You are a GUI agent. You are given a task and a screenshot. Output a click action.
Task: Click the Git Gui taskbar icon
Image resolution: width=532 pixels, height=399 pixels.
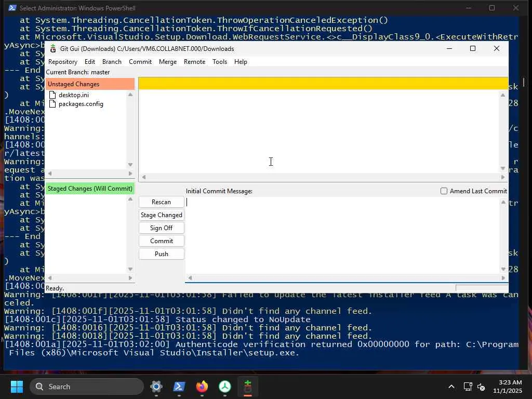point(248,387)
